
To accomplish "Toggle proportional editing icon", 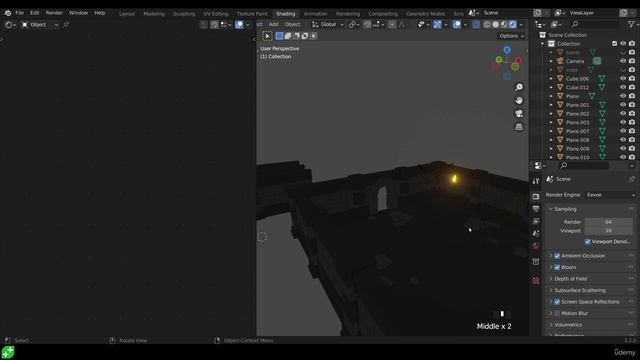I will pos(392,24).
